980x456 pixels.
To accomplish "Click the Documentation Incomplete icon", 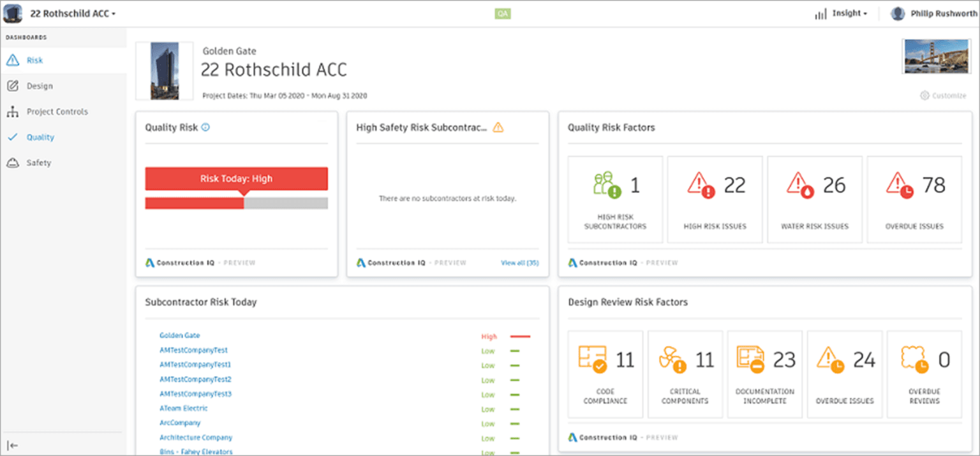I will click(751, 360).
